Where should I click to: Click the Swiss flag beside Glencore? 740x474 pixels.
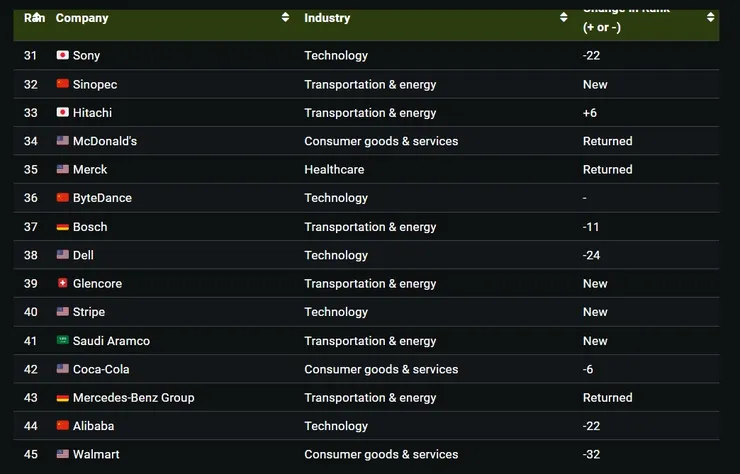tap(62, 283)
